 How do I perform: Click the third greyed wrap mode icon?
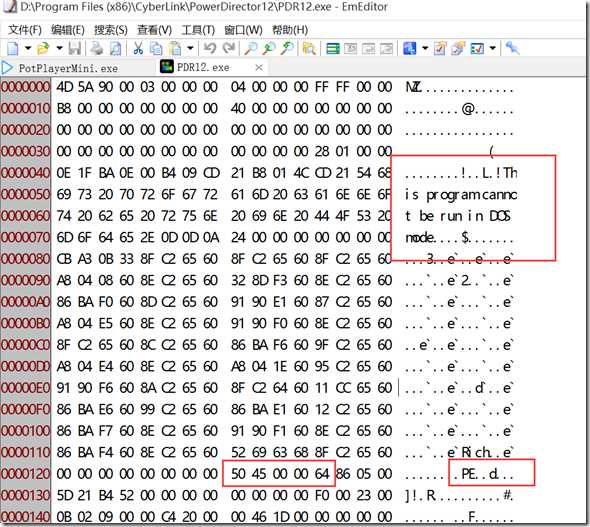pyautogui.click(x=386, y=48)
